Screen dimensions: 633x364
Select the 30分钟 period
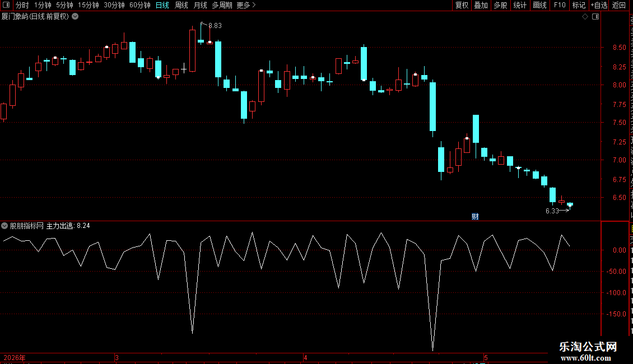click(x=114, y=5)
